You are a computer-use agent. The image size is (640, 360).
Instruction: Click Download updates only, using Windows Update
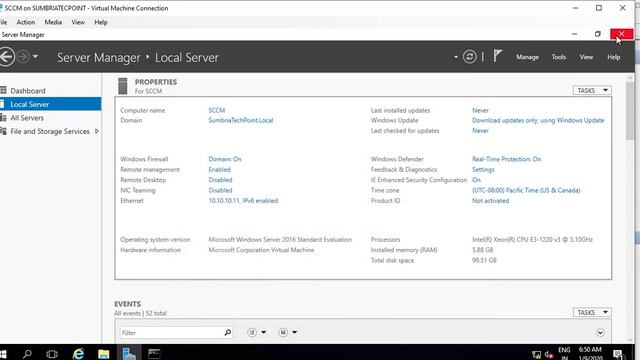coord(538,120)
